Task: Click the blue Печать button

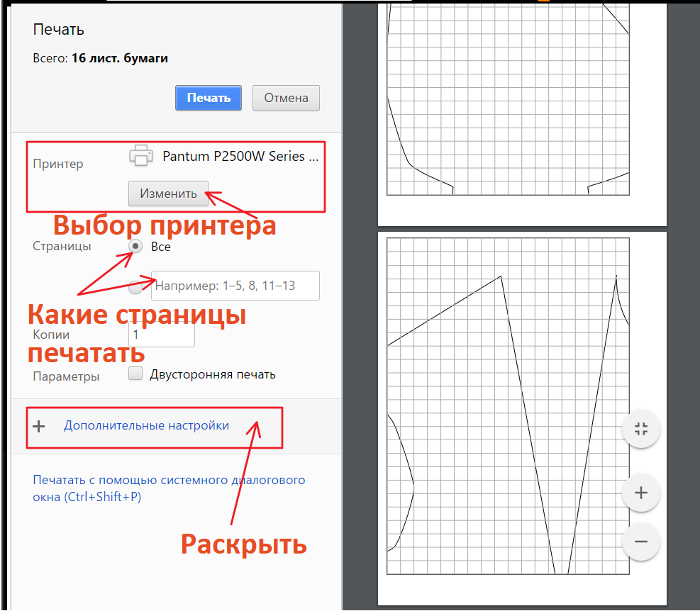Action: click(209, 98)
